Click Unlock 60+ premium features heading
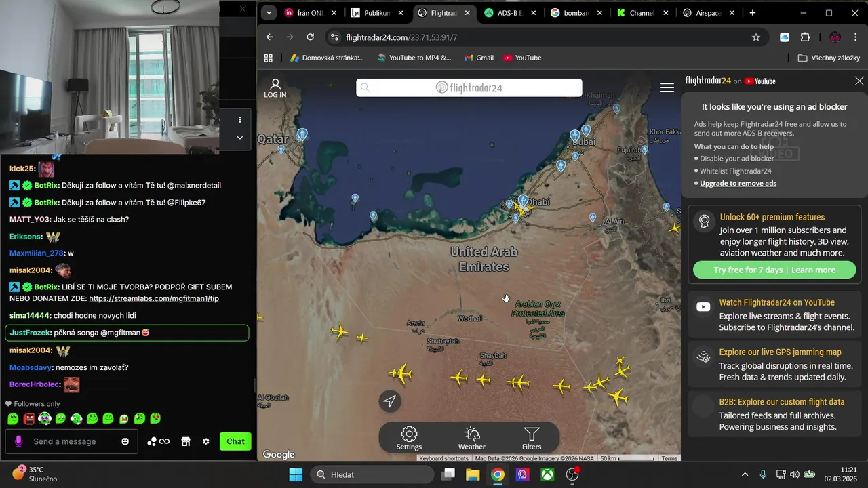The width and height of the screenshot is (868, 488). [772, 217]
